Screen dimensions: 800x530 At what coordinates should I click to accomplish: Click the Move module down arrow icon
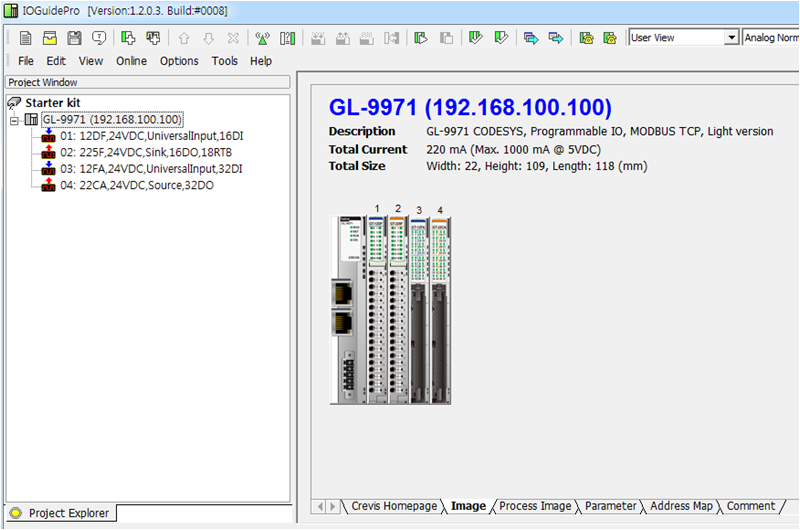[209, 38]
